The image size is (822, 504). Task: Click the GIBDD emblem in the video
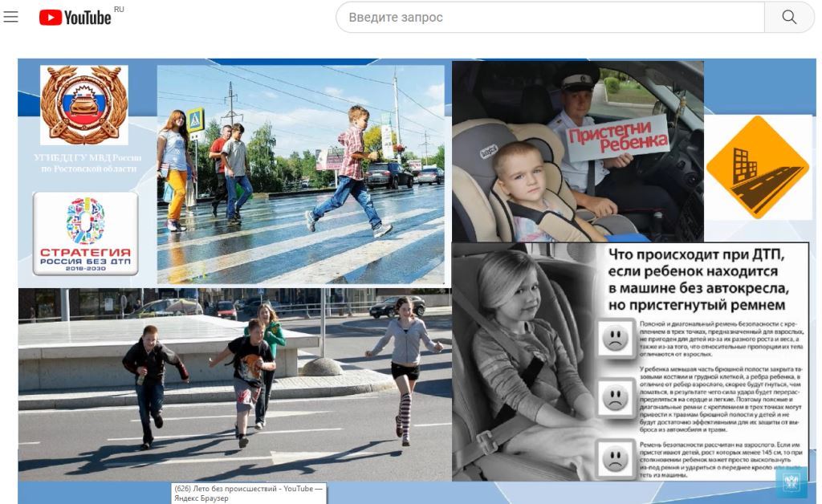coord(84,104)
